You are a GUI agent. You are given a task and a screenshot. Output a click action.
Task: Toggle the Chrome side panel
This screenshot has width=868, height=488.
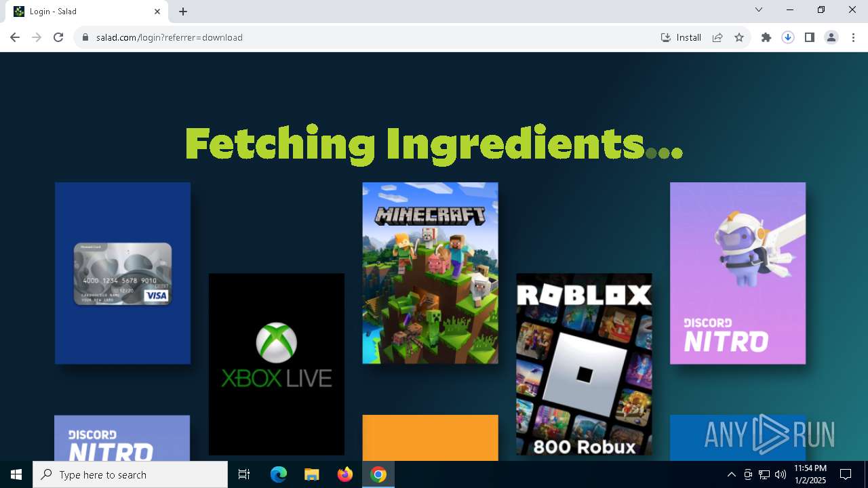tap(810, 37)
